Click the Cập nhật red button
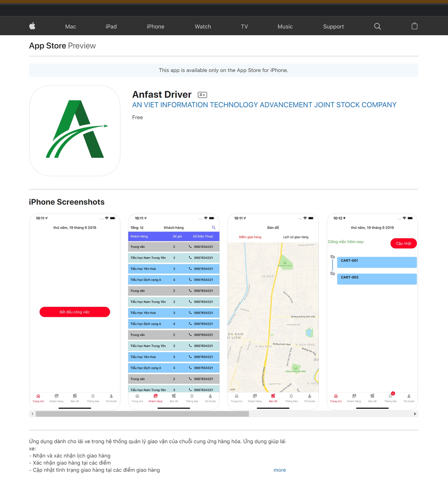The height and width of the screenshot is (481, 448). pyautogui.click(x=403, y=243)
